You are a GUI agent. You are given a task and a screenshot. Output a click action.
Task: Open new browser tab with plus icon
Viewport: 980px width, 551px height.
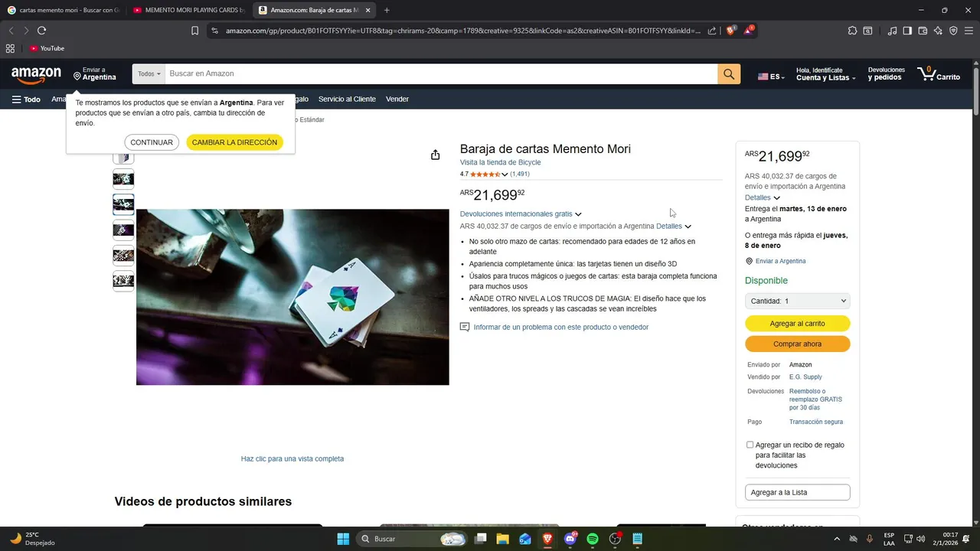(x=387, y=10)
